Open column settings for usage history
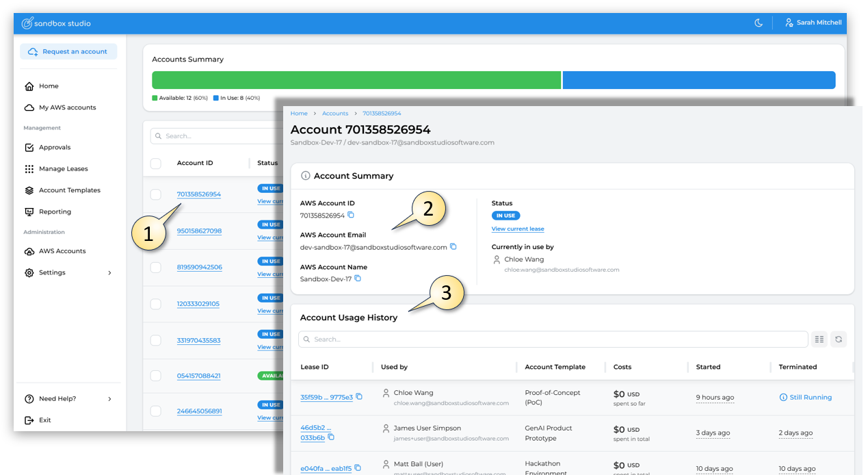The height and width of the screenshot is (475, 868). click(x=819, y=339)
